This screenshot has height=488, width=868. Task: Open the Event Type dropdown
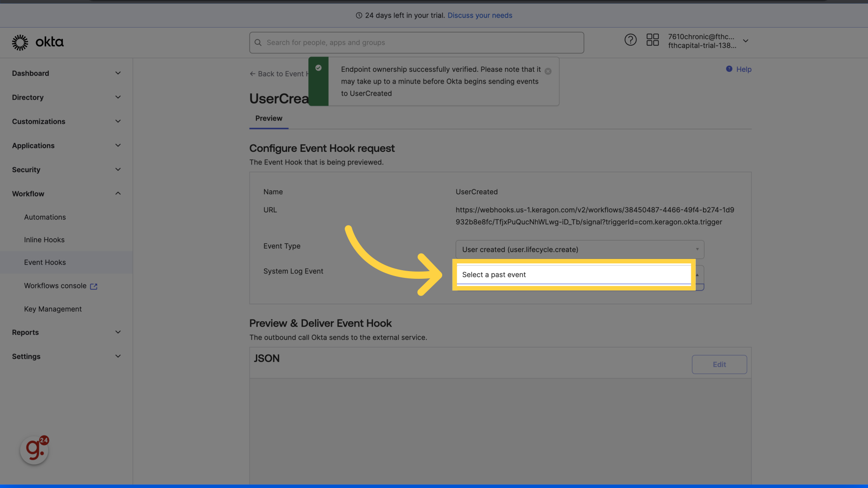pyautogui.click(x=580, y=249)
